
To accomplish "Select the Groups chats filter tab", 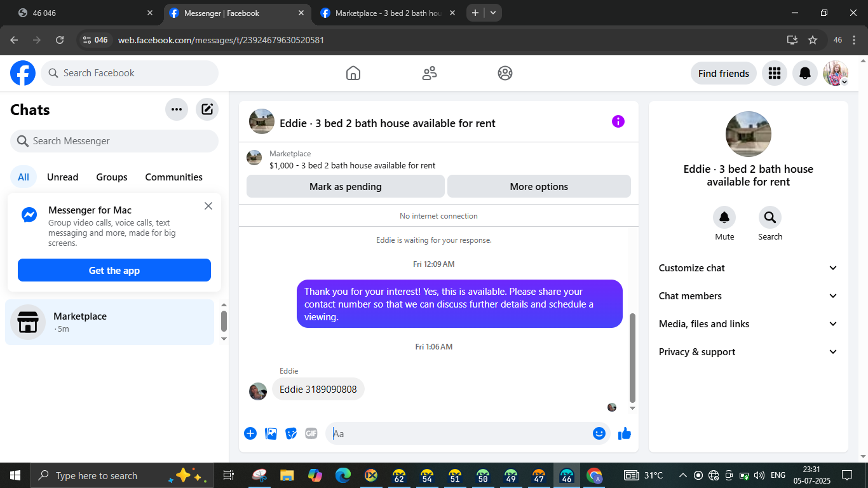I will pyautogui.click(x=112, y=177).
